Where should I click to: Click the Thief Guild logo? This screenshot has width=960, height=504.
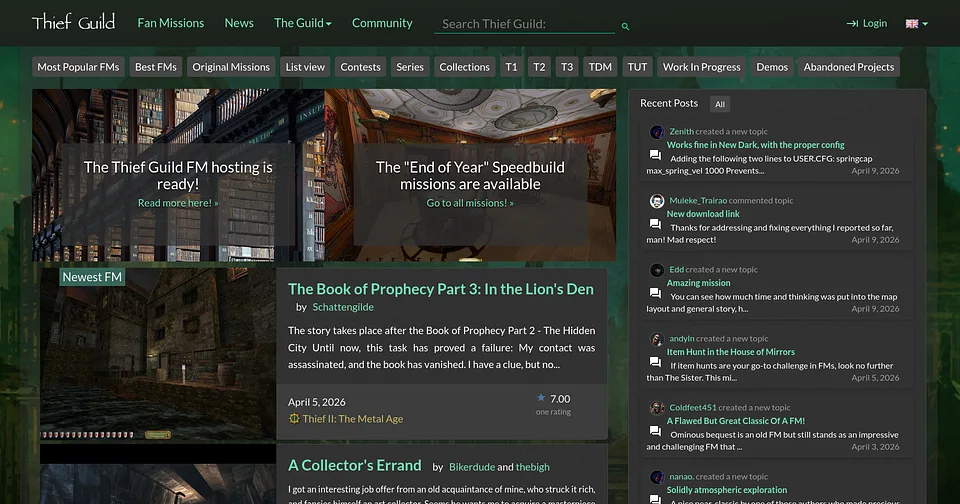click(73, 23)
